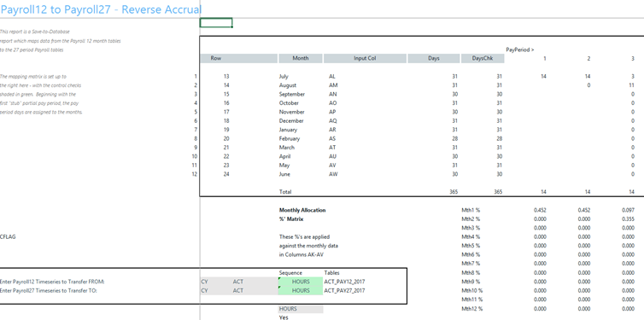The image size is (644, 320).
Task: Select the green HOURS cell for ACT_PAY12_2017
Action: [x=301, y=282]
